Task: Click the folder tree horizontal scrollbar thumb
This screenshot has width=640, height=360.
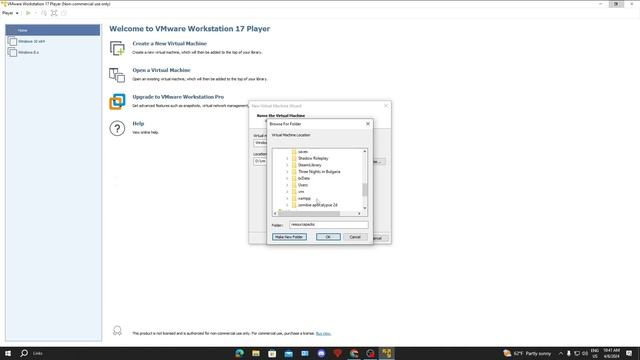Action: [309, 213]
